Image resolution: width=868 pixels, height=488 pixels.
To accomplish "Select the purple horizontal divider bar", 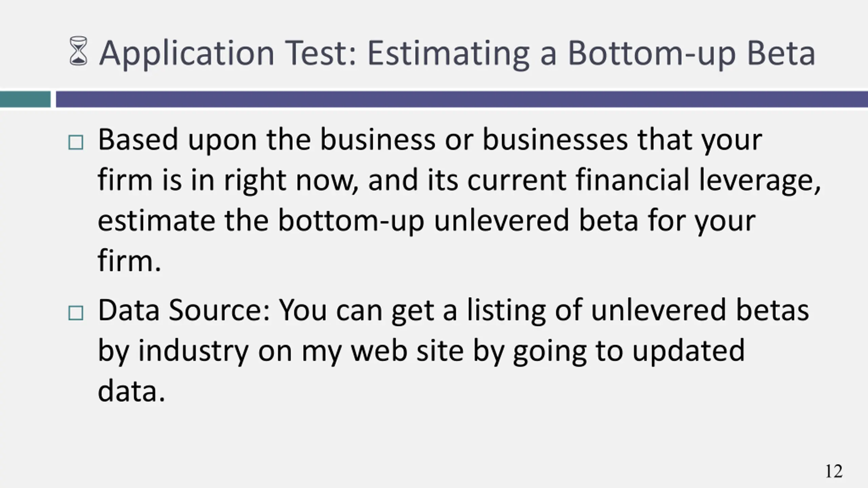I will [x=462, y=99].
